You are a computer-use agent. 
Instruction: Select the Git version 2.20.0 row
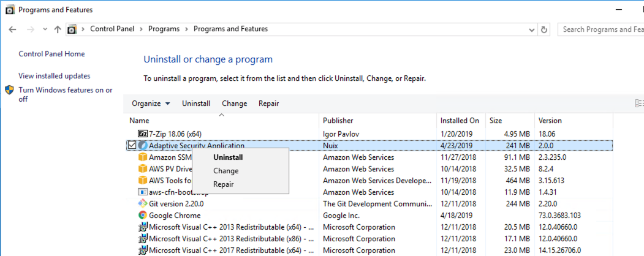click(369, 203)
